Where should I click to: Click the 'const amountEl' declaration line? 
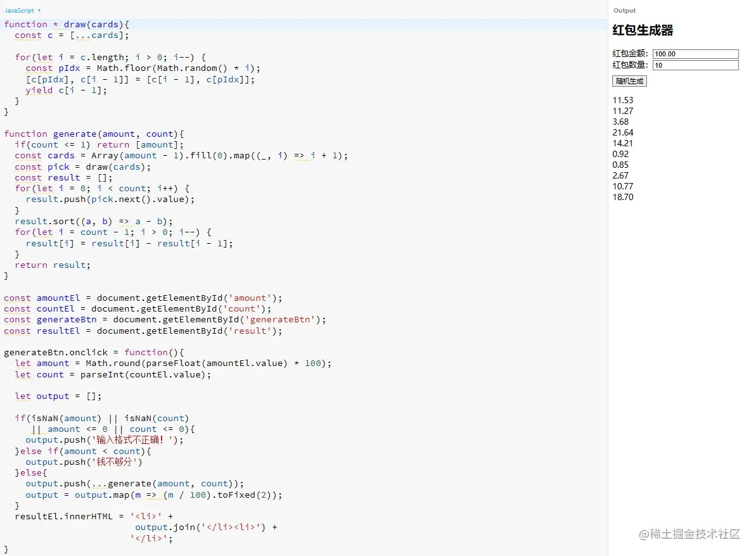tap(143, 298)
